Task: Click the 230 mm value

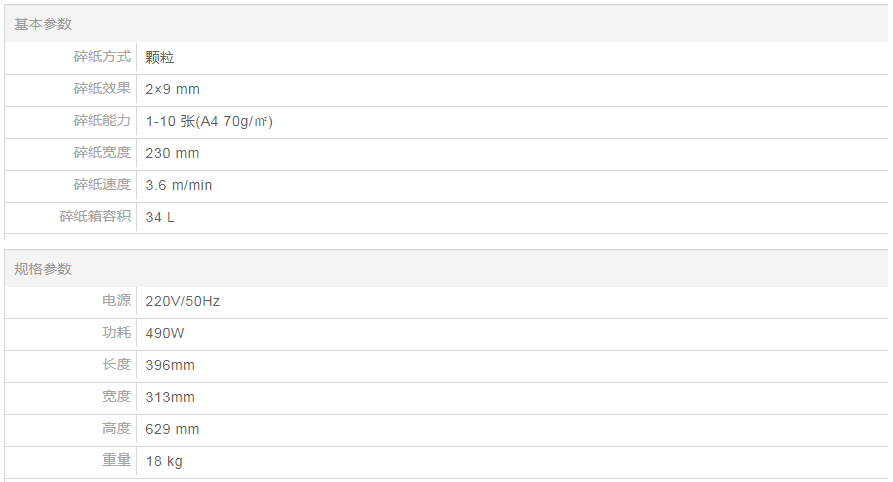Action: pyautogui.click(x=172, y=153)
